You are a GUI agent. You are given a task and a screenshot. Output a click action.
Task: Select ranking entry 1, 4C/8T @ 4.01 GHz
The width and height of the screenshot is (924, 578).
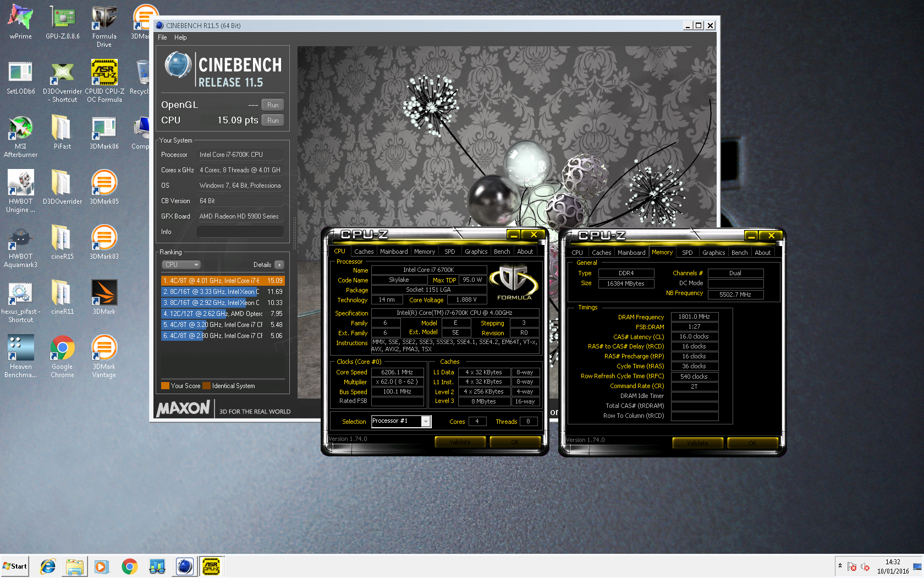tap(223, 281)
